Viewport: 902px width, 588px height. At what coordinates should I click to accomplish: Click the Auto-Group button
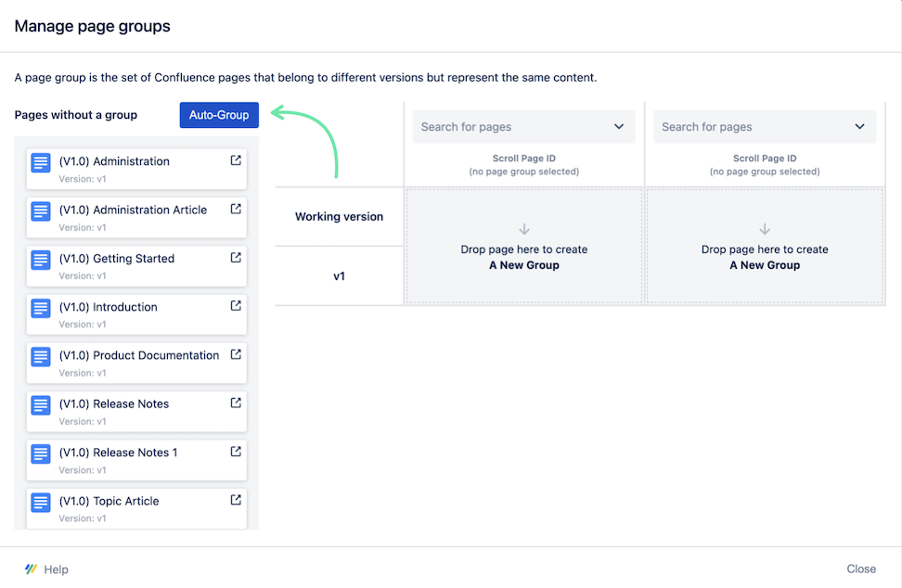219,115
